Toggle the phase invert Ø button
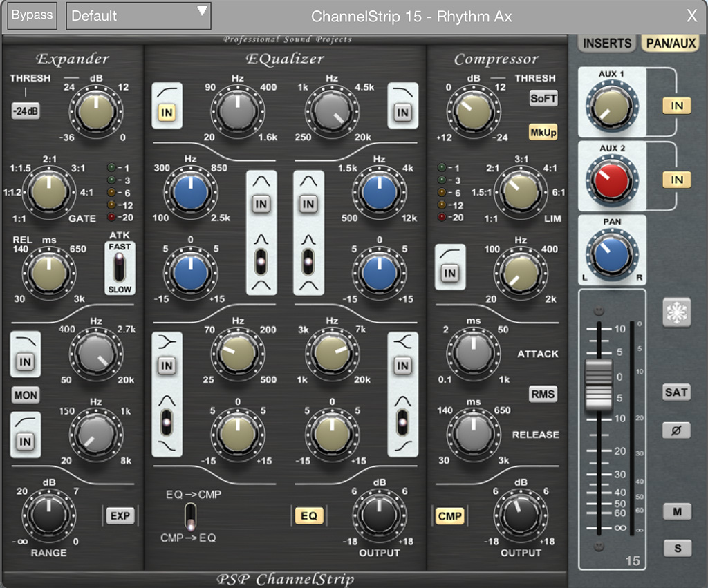The image size is (708, 588). tap(676, 430)
